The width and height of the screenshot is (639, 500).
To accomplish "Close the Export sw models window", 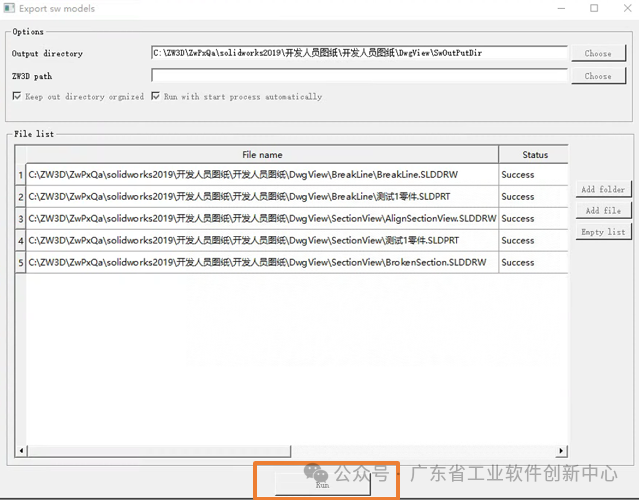I will [628, 8].
